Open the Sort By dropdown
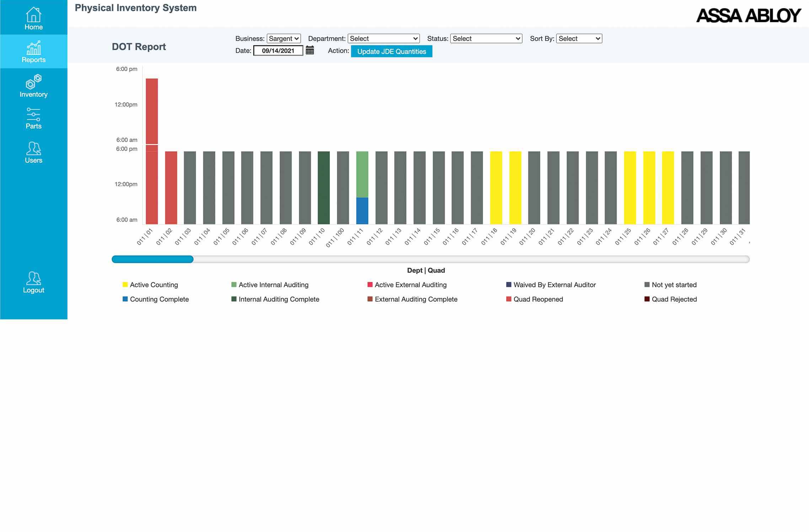 point(579,38)
